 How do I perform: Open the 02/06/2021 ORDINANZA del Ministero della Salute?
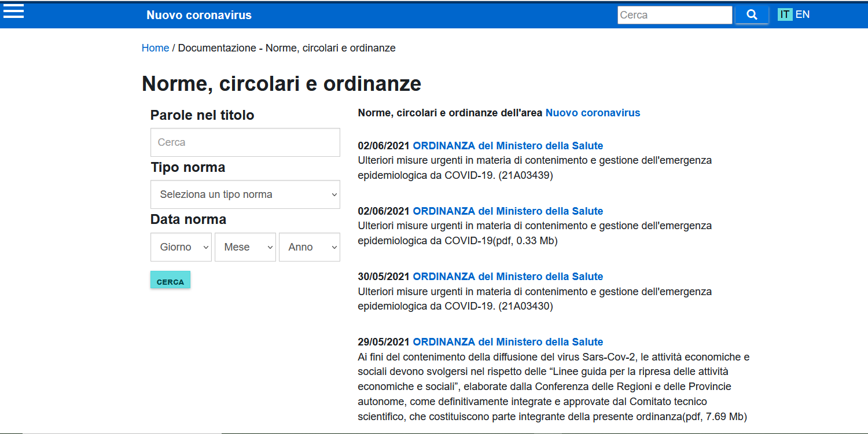507,145
